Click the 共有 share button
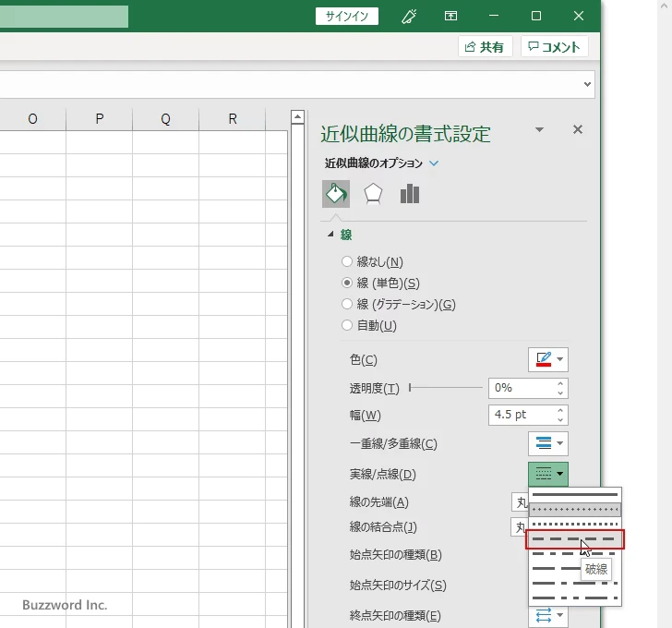Viewport: 672px width, 628px height. coord(486,47)
